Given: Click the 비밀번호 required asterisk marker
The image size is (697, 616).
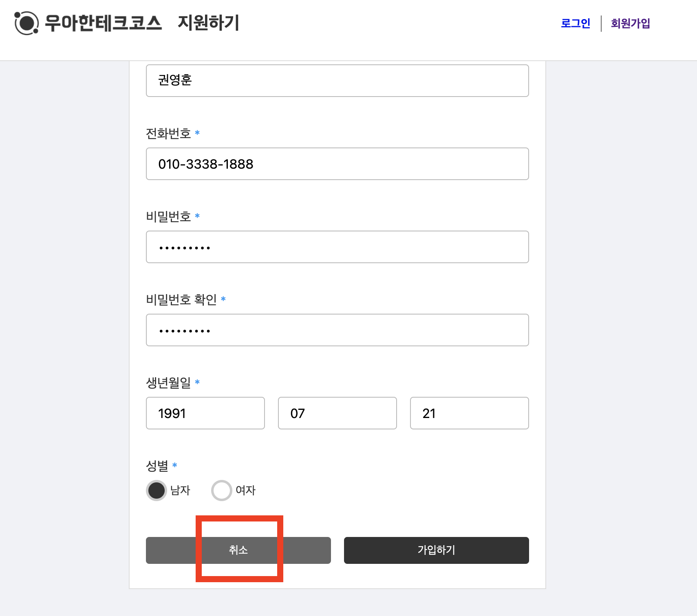Looking at the screenshot, I should (x=197, y=217).
